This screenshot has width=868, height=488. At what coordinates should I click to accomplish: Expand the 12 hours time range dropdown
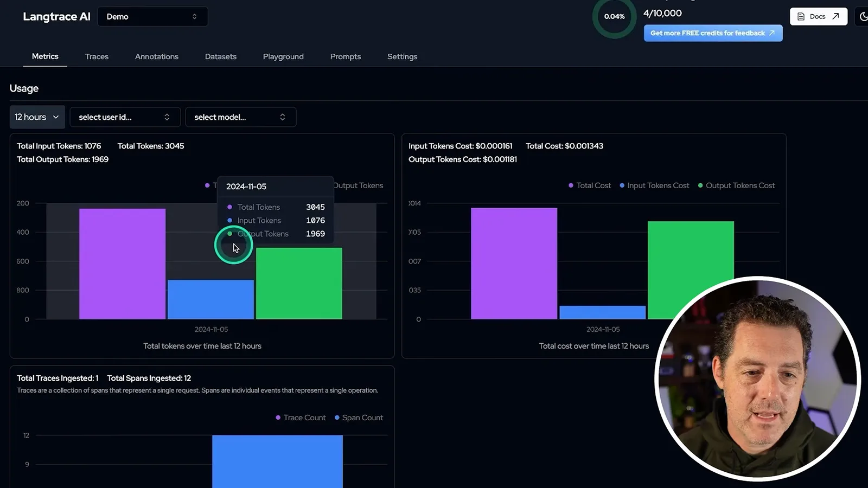point(37,117)
